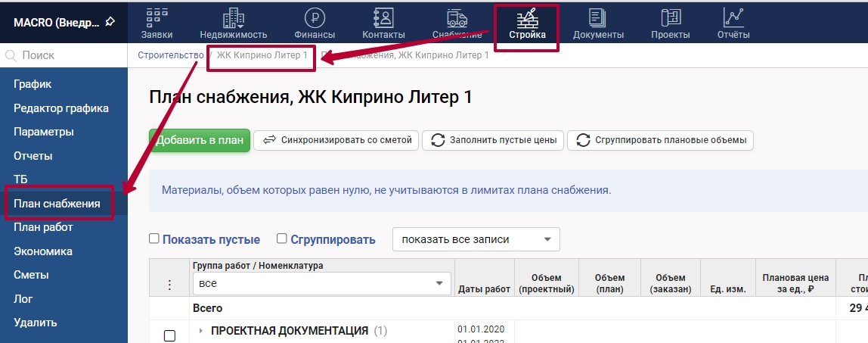Viewport: 868px width, 343px height.
Task: Open the Заявки module icon
Action: (157, 18)
